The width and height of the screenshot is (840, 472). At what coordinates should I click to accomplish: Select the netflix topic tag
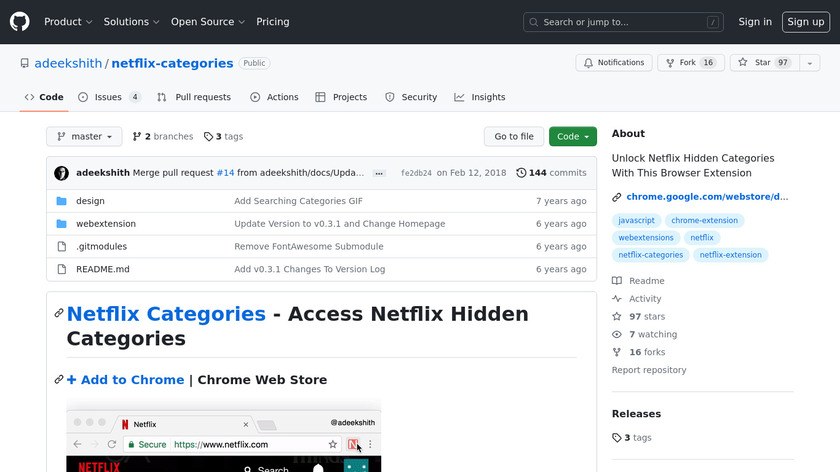pyautogui.click(x=702, y=237)
